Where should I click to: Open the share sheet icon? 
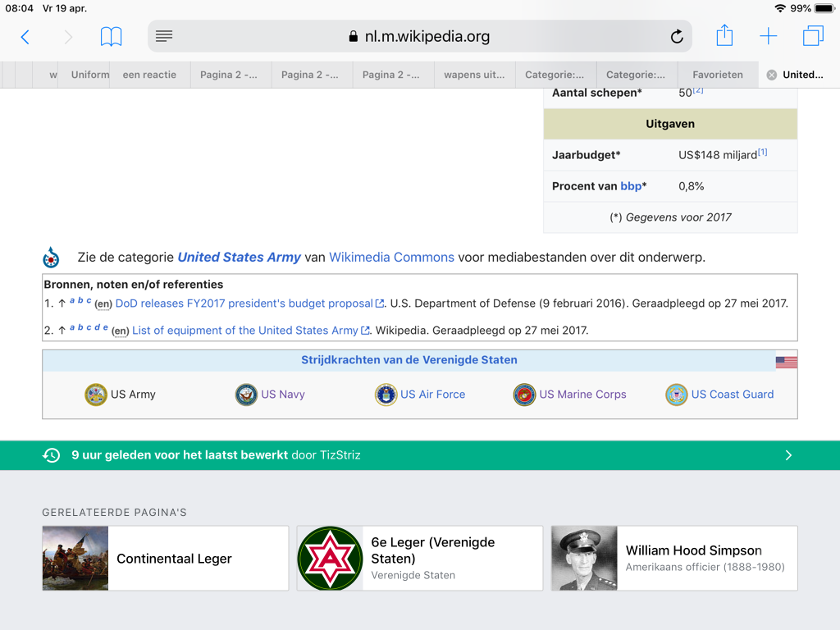pos(724,36)
